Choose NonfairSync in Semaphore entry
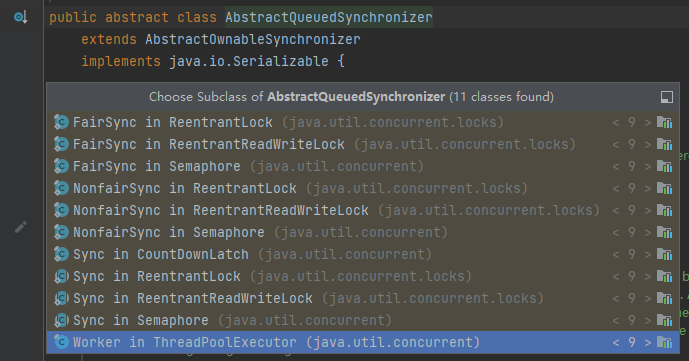689x361 pixels. [x=363, y=232]
